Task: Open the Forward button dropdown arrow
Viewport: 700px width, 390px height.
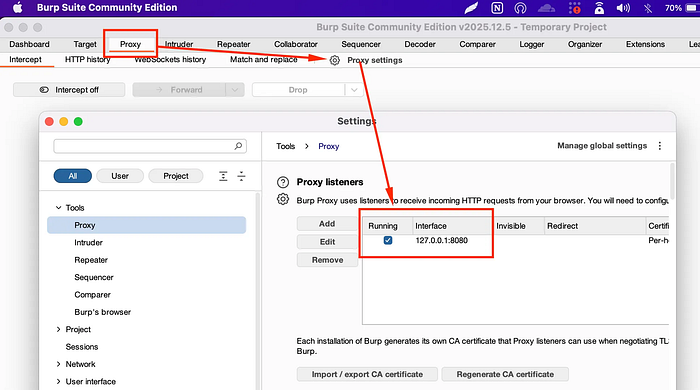Action: click(x=235, y=90)
